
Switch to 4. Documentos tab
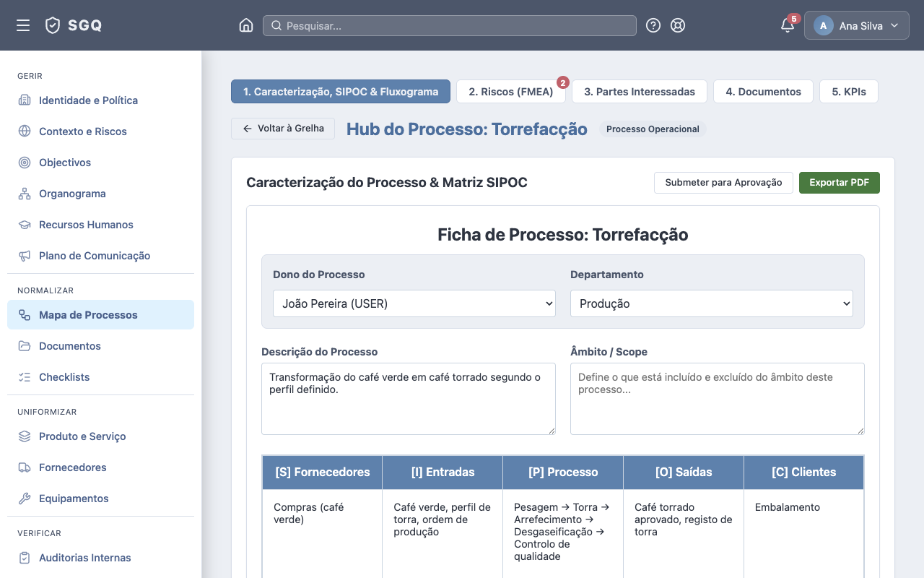tap(764, 92)
